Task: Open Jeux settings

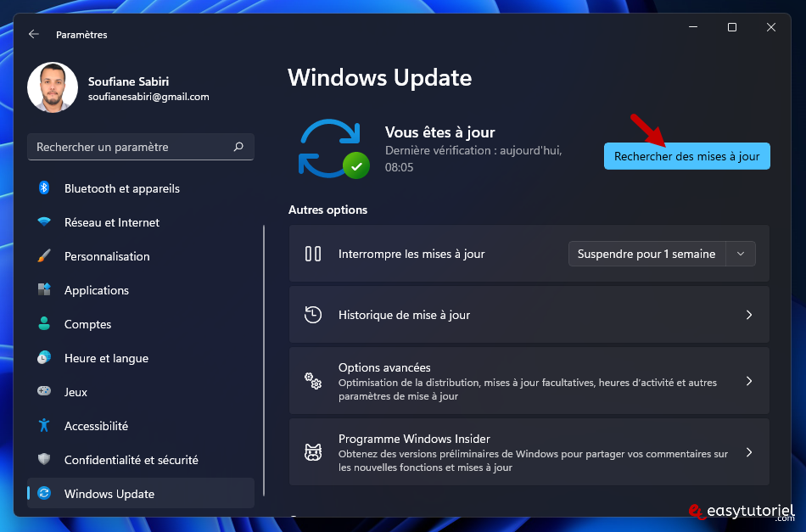Action: [140, 392]
